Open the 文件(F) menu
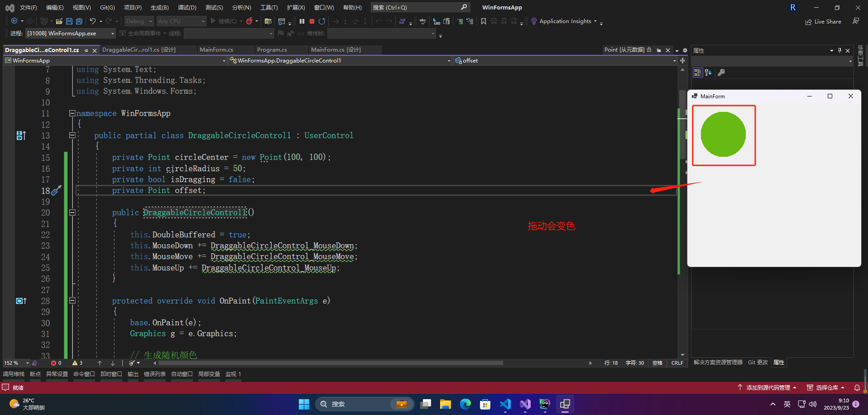 [x=29, y=7]
